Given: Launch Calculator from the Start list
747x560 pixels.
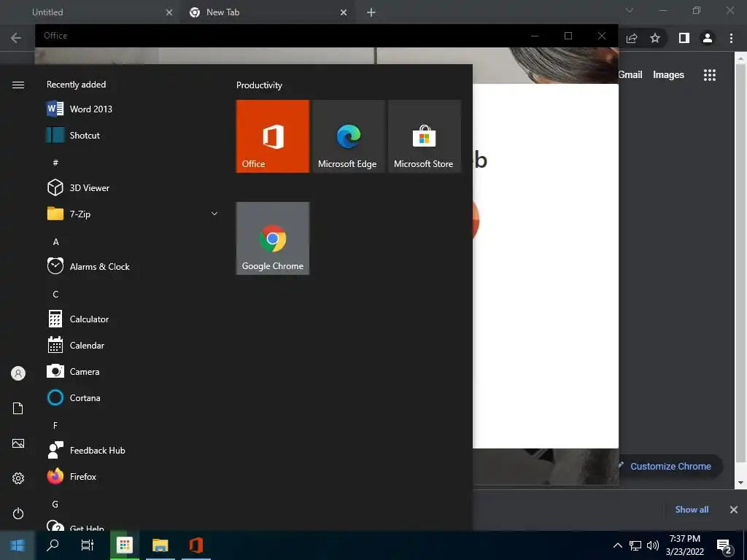Looking at the screenshot, I should click(x=131, y=319).
